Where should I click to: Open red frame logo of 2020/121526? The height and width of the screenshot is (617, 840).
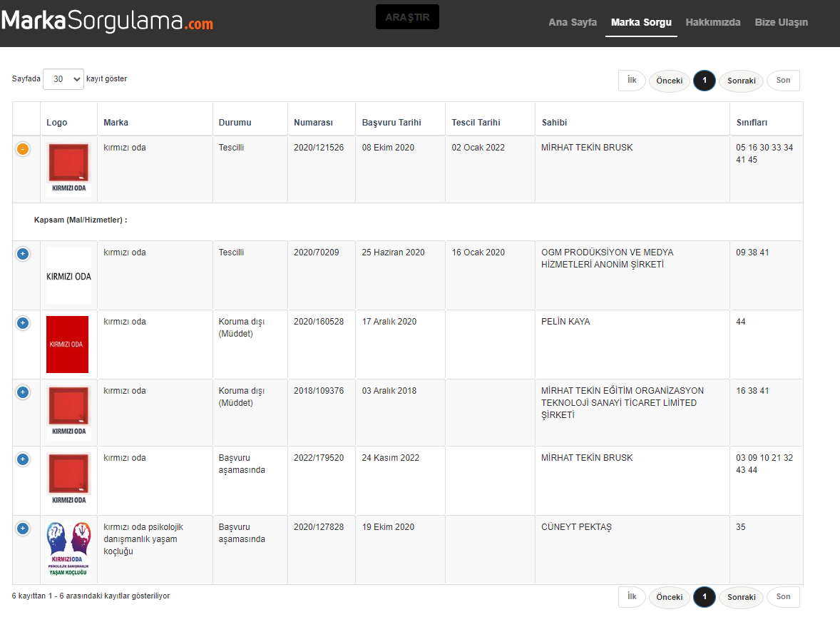[x=68, y=168]
